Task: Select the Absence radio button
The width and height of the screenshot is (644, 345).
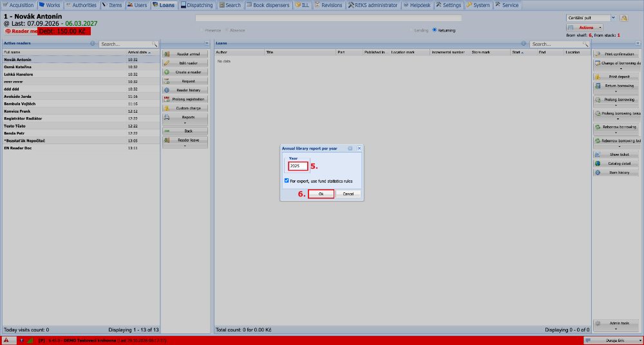Action: point(227,30)
